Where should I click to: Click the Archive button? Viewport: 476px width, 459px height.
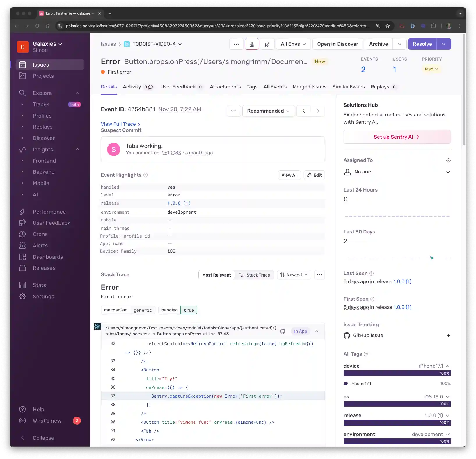(x=379, y=44)
